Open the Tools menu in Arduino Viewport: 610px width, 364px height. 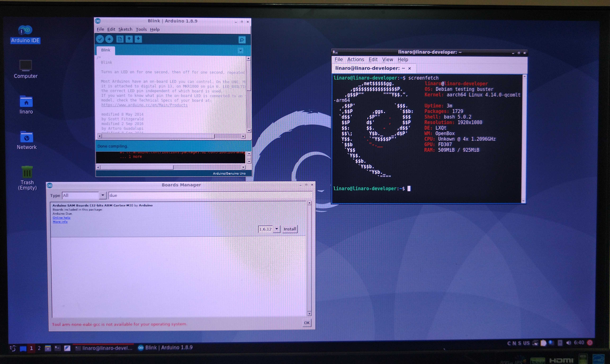pyautogui.click(x=141, y=29)
